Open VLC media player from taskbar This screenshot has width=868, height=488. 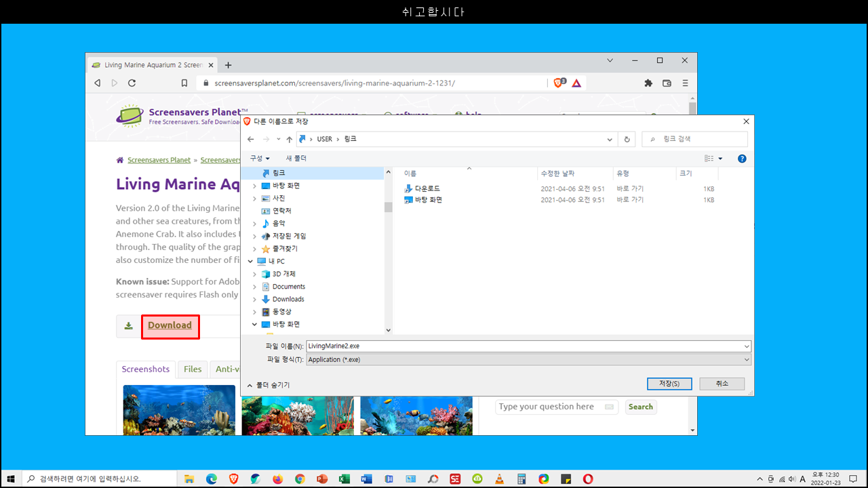[x=499, y=479]
